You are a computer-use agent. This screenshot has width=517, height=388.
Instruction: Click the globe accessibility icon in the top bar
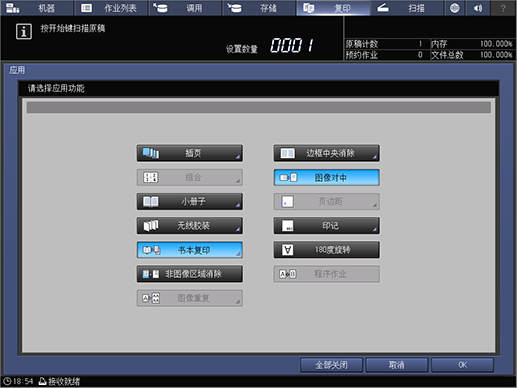tap(454, 8)
